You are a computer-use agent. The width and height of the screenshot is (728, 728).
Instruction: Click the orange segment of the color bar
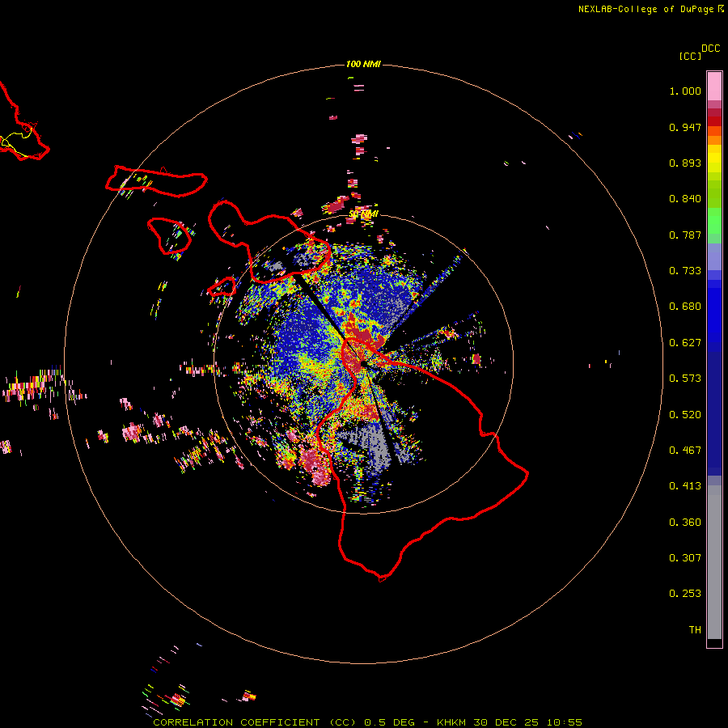[x=714, y=136]
